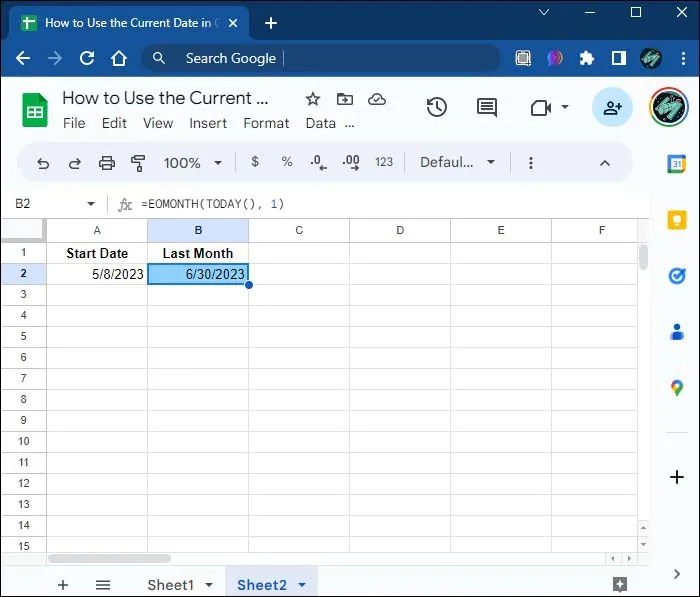Click the decrease decimal places icon
The width and height of the screenshot is (700, 597).
click(x=318, y=163)
